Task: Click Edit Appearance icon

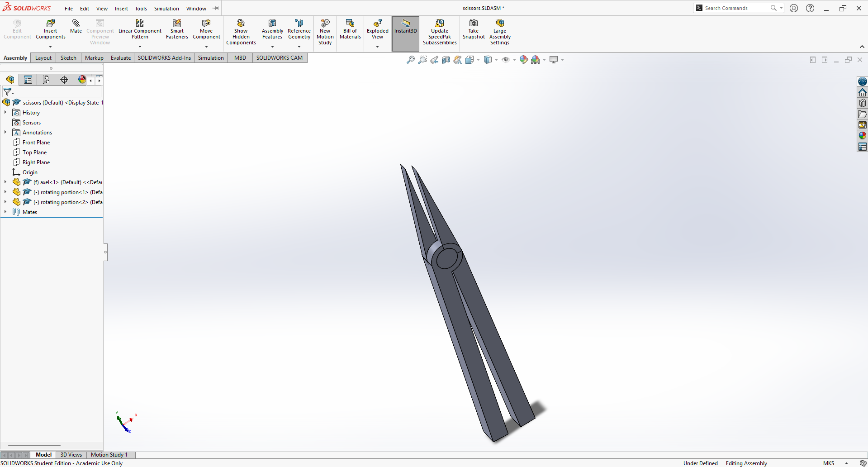Action: (x=524, y=60)
